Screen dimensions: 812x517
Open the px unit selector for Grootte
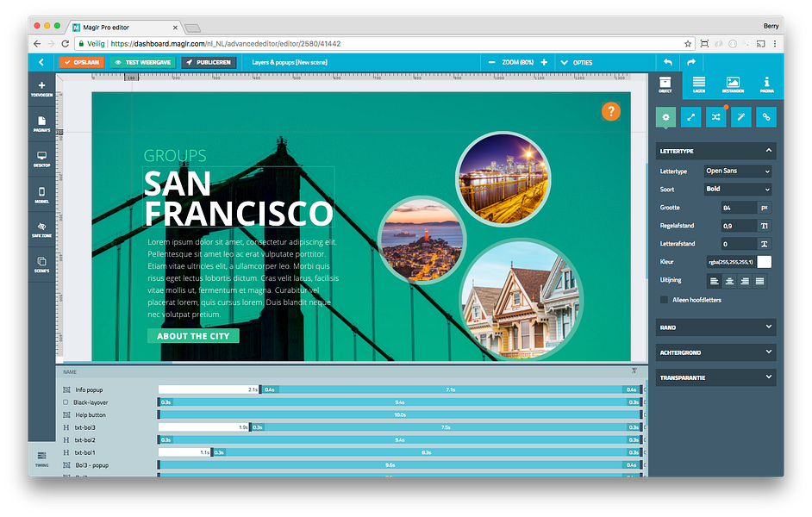tap(765, 208)
